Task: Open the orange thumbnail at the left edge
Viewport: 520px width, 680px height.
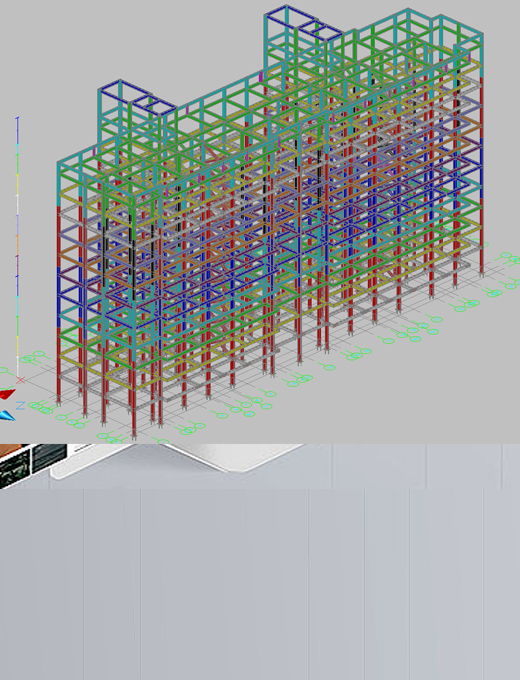Action: [x=9, y=448]
